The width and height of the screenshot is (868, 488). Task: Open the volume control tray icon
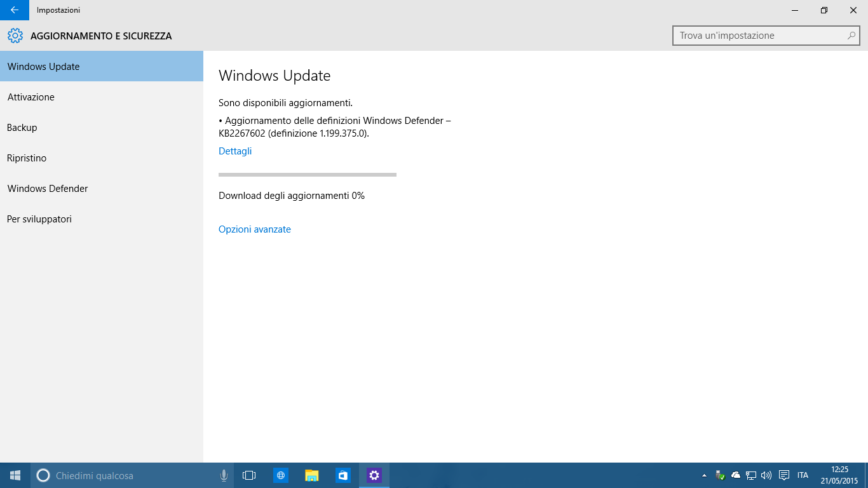tap(766, 475)
